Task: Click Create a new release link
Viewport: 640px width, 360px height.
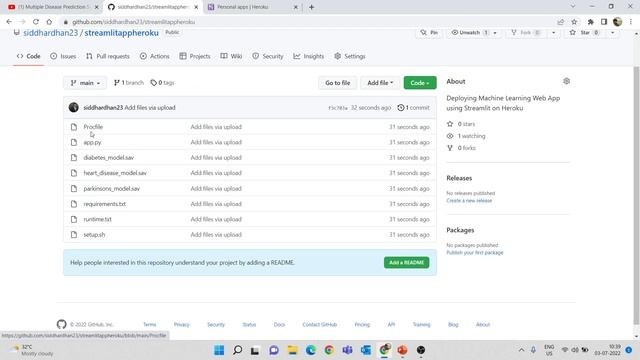Action: [x=469, y=201]
